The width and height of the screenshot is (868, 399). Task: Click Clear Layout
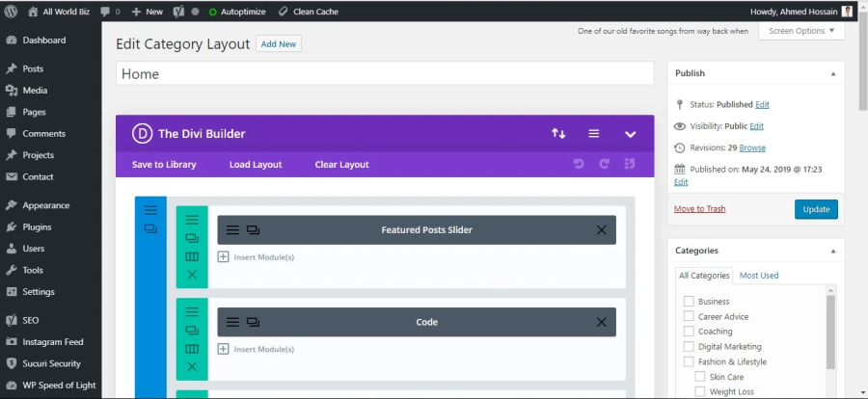(x=341, y=165)
